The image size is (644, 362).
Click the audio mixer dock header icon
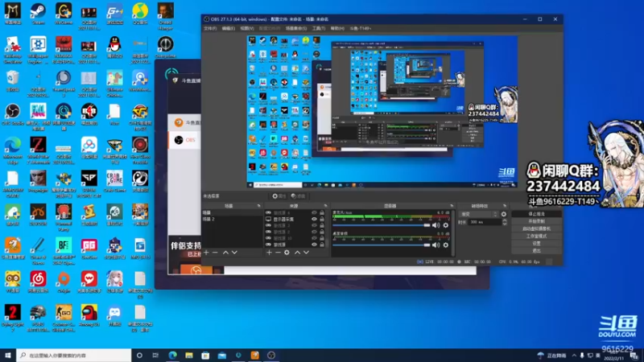(452, 206)
